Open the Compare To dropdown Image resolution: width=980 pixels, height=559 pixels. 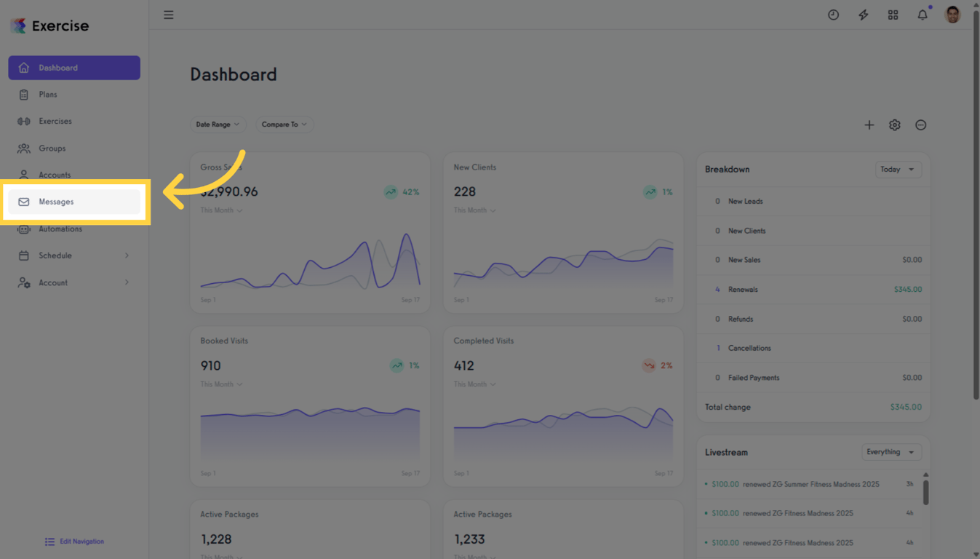click(284, 124)
